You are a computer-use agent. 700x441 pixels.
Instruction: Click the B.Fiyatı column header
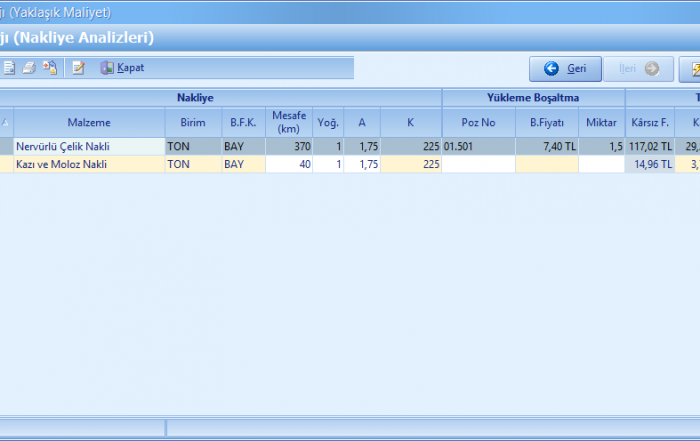547,123
